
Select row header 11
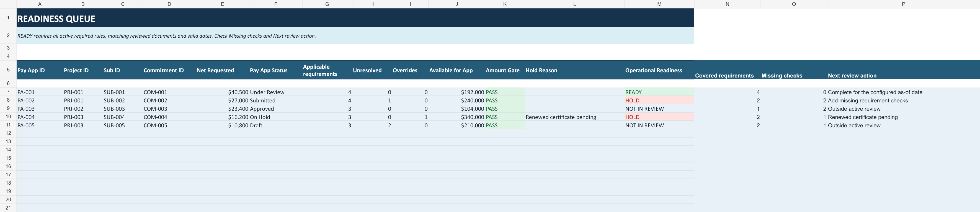point(8,125)
